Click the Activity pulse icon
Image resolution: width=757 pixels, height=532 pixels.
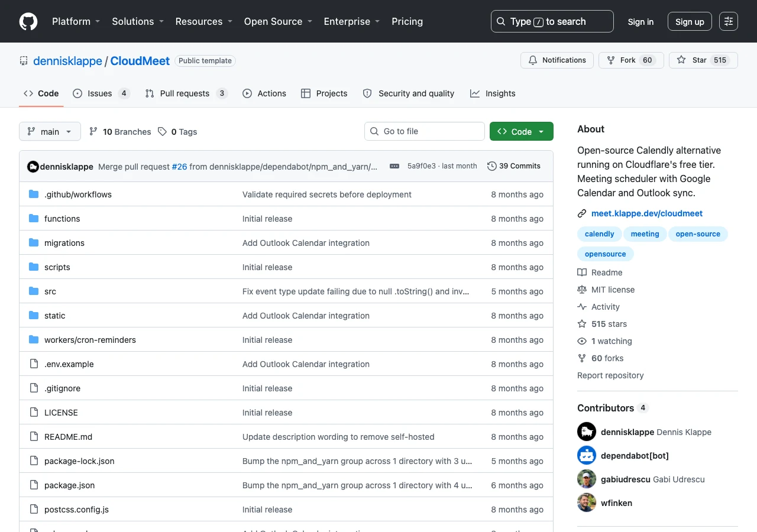(x=582, y=307)
